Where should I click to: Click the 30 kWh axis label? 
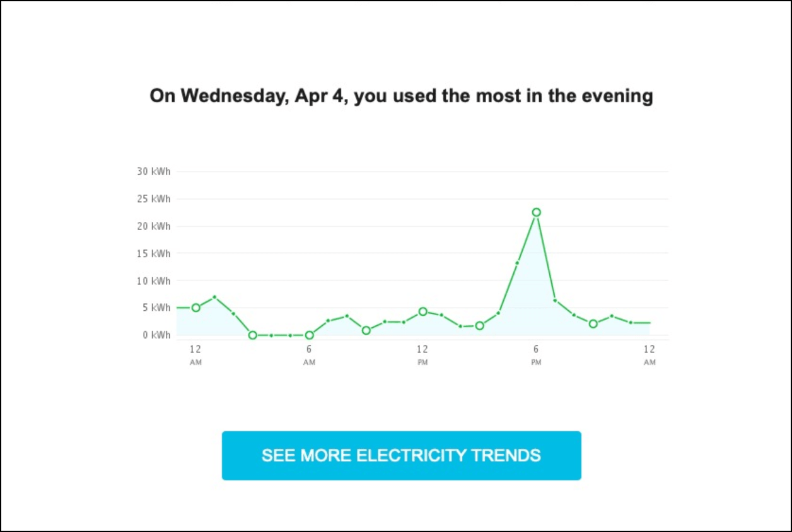(153, 171)
